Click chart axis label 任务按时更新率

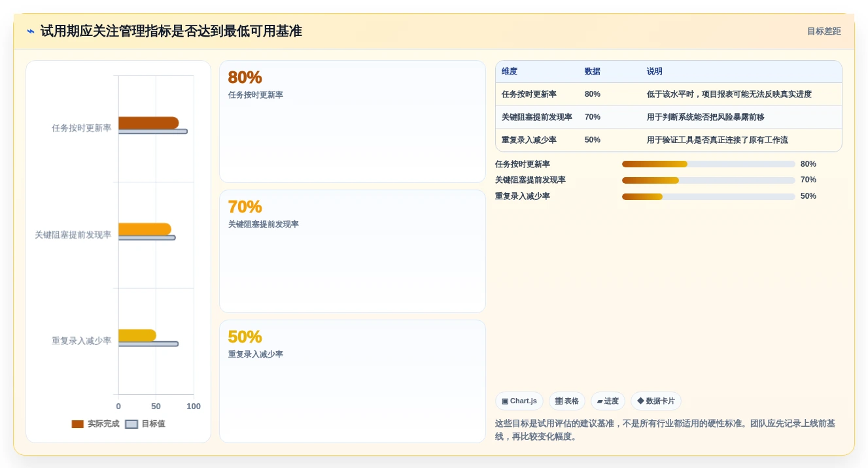coord(82,128)
